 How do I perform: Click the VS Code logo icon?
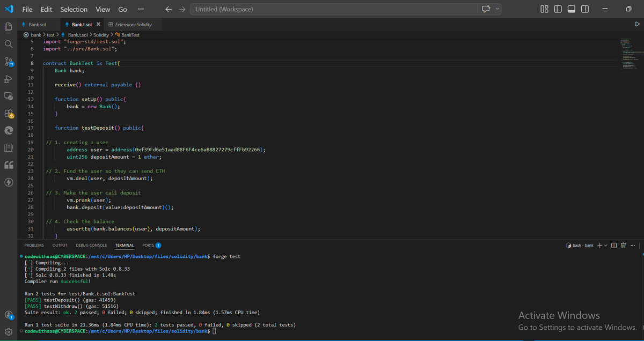click(x=8, y=9)
